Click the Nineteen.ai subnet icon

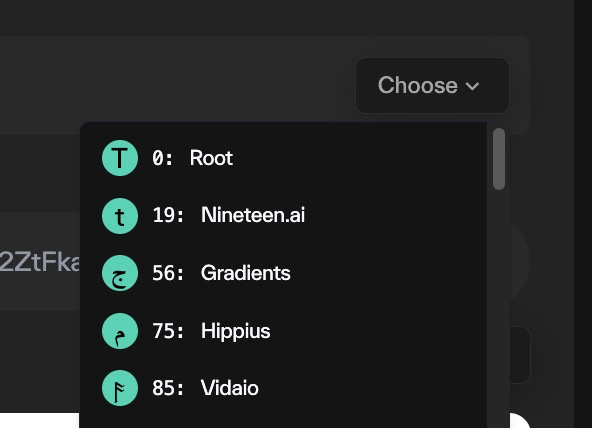(120, 216)
